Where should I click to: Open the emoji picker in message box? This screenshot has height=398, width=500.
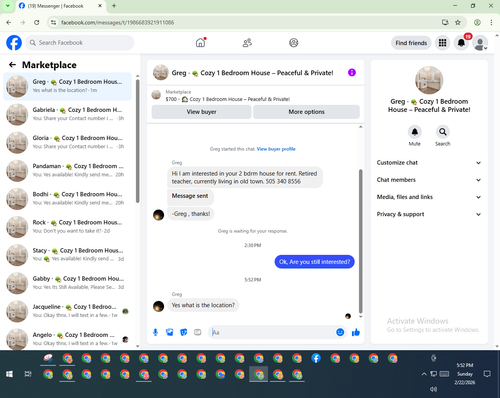tap(340, 332)
